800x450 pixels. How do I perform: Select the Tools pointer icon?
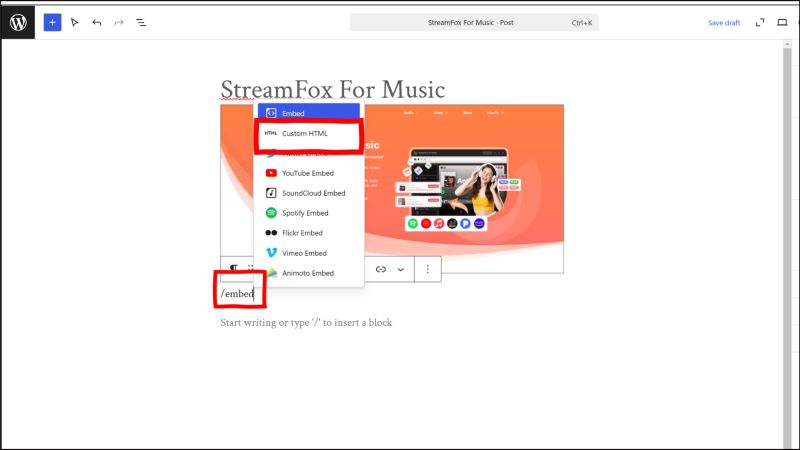74,22
